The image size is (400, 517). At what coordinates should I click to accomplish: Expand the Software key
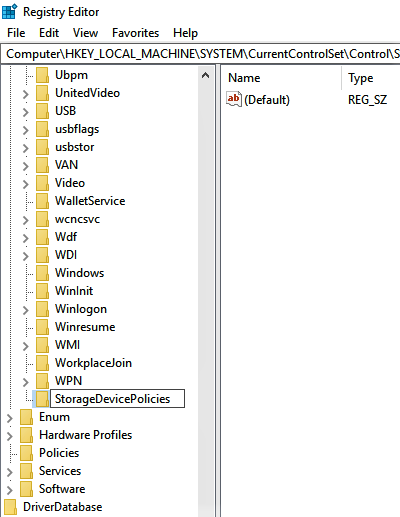point(10,490)
